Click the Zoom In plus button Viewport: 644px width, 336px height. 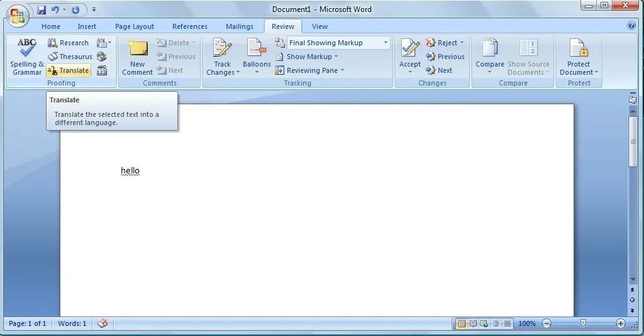click(x=621, y=323)
